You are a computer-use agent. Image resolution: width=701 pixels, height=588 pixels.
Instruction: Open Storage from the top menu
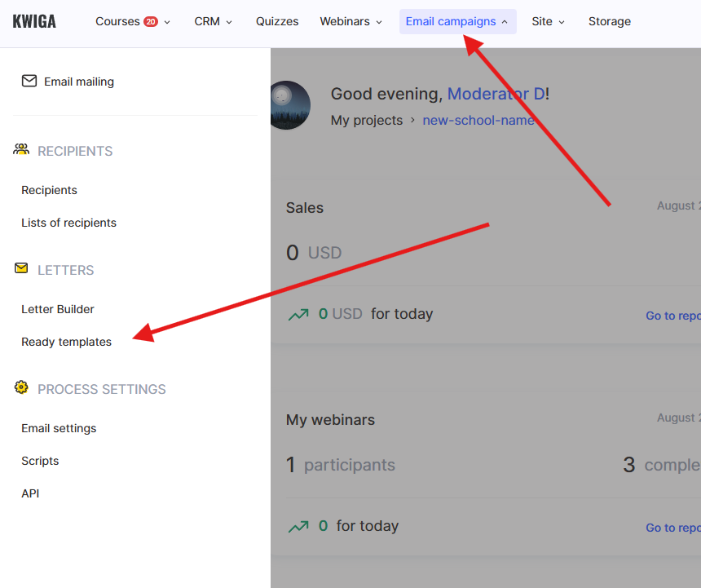pyautogui.click(x=610, y=22)
